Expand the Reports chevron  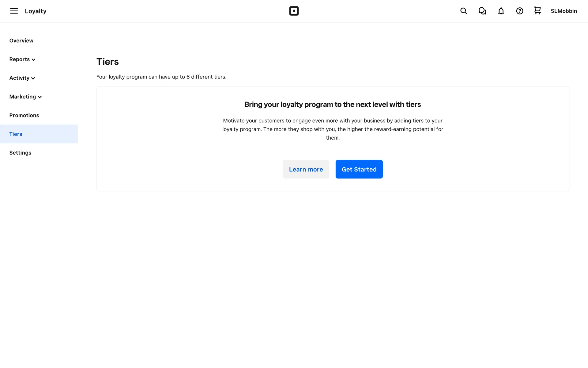[x=34, y=60]
